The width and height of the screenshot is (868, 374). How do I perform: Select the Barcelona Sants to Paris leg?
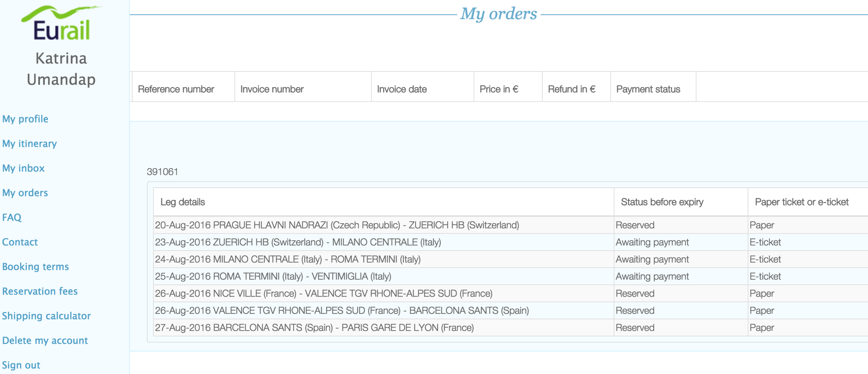pyautogui.click(x=314, y=327)
